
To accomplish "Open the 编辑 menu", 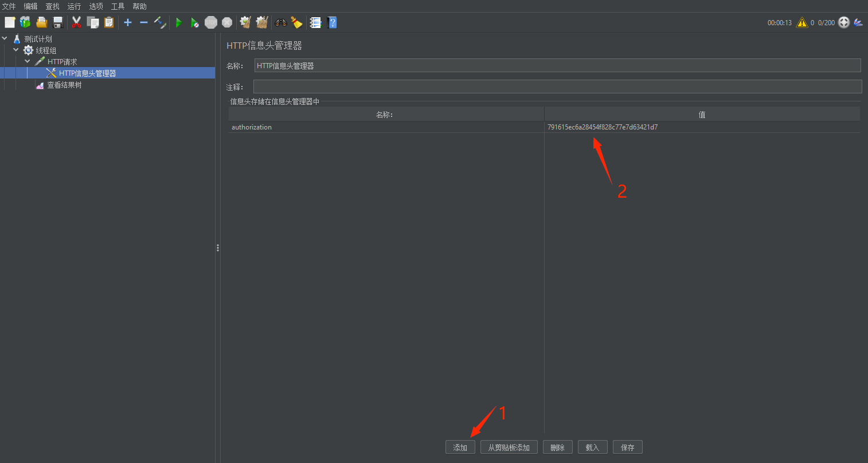I will [30, 6].
